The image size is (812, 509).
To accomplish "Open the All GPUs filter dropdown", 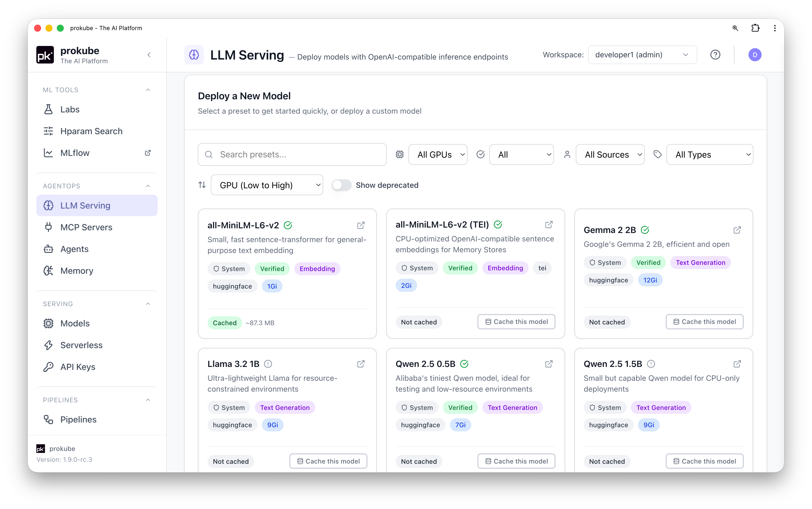I will [438, 154].
